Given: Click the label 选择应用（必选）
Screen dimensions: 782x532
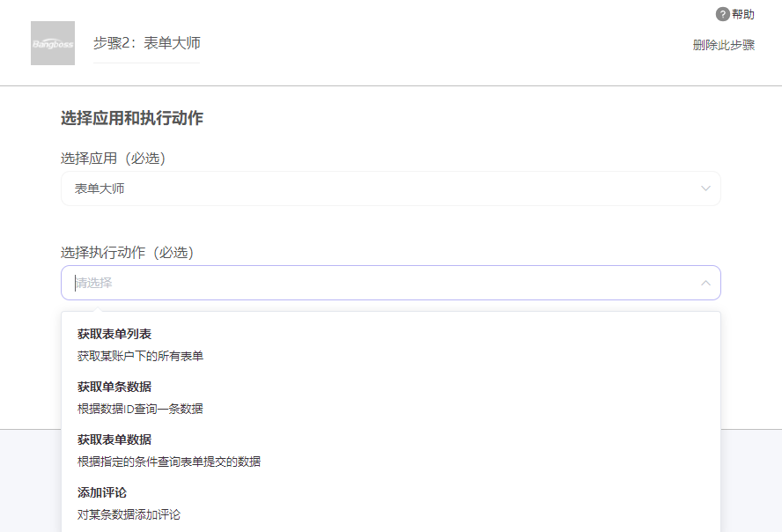Looking at the screenshot, I should tap(114, 158).
